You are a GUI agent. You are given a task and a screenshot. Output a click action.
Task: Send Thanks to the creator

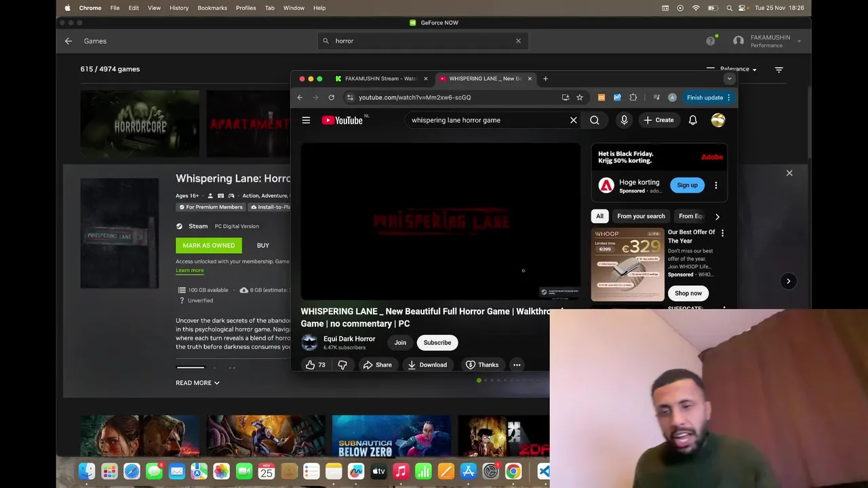coord(482,365)
